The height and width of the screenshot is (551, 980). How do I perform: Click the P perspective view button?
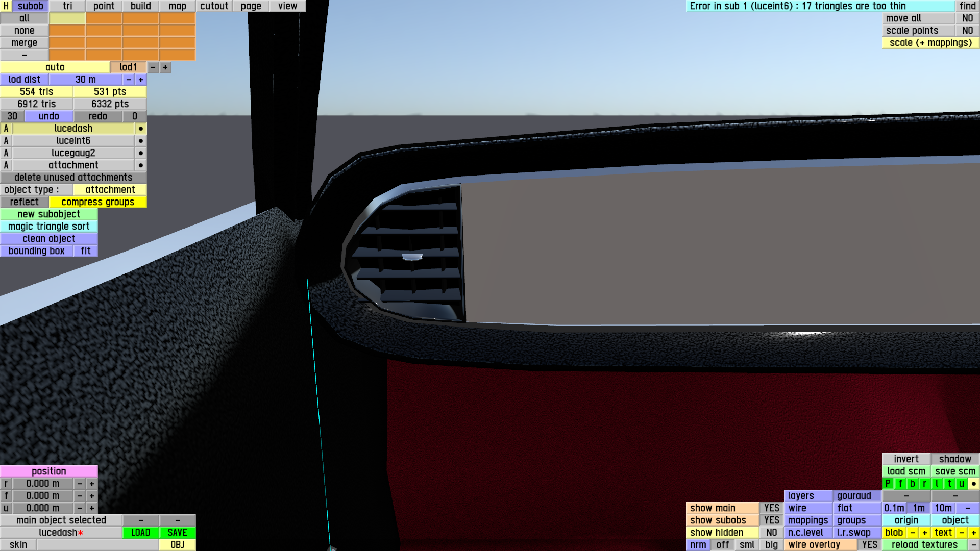click(x=888, y=484)
